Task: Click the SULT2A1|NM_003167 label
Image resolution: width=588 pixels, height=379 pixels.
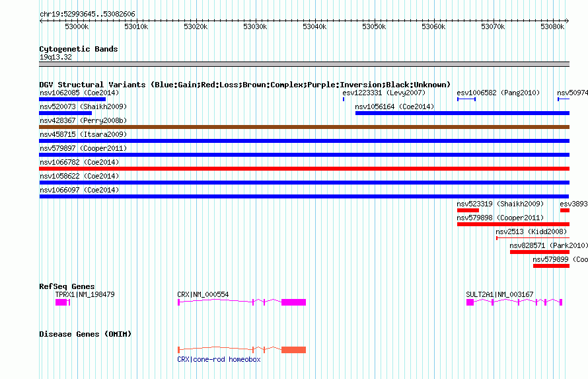Action: (x=499, y=294)
